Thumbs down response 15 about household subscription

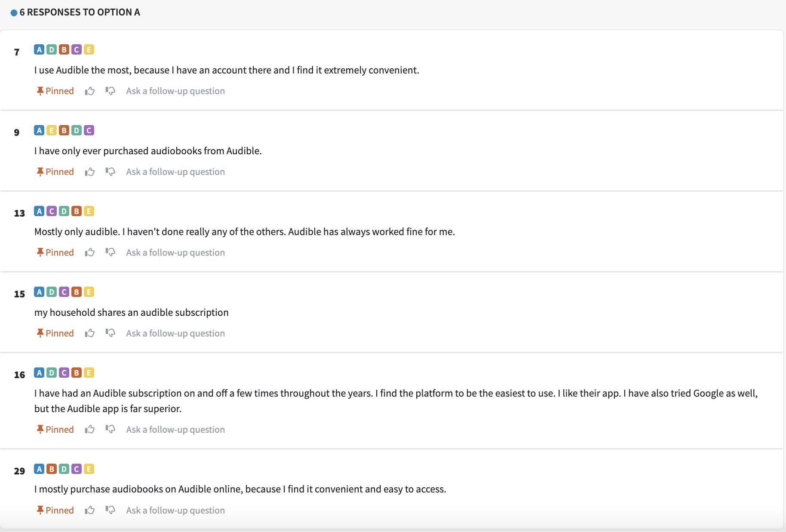point(111,333)
